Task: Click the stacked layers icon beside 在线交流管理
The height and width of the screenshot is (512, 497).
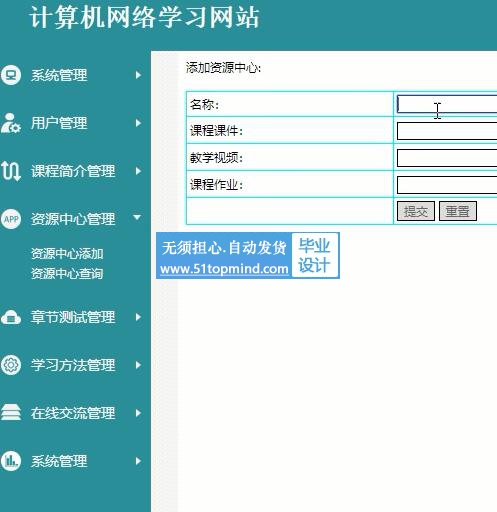Action: tap(11, 413)
